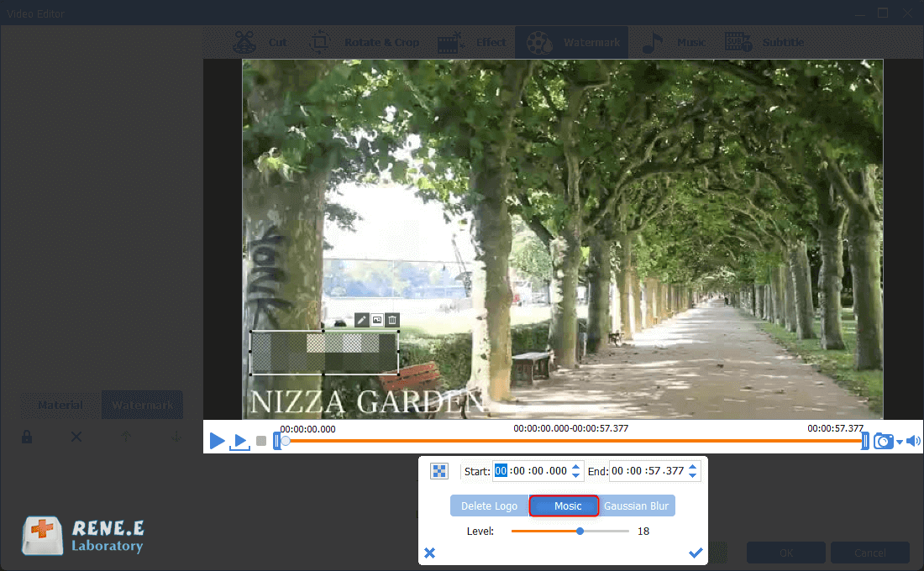Click the image icon above the mosaic box

point(377,320)
